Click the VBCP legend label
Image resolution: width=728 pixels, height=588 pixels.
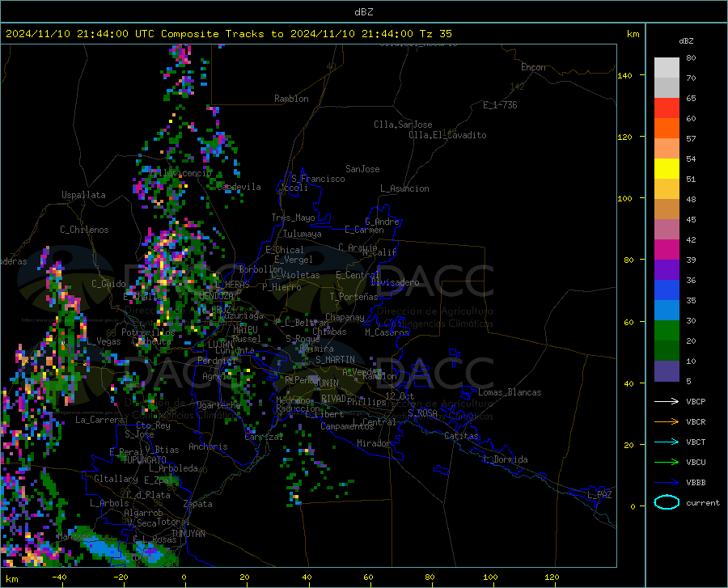click(x=696, y=401)
